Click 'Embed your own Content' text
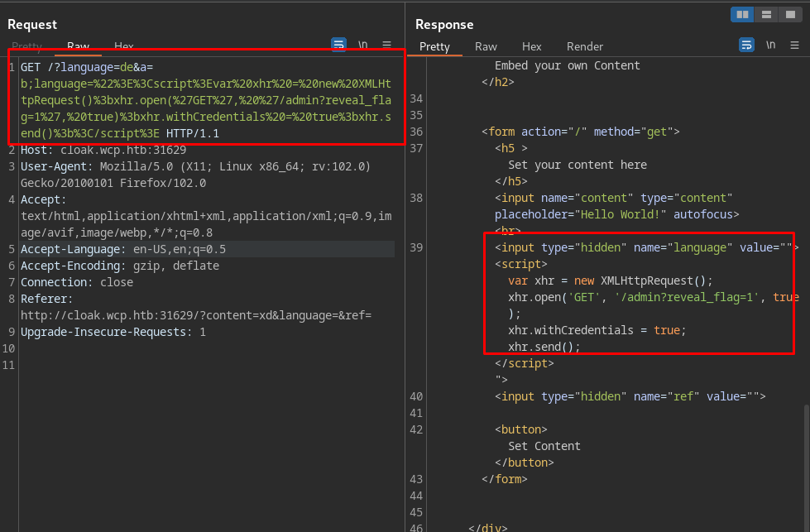Viewport: 810px width, 532px height. pyautogui.click(x=568, y=65)
